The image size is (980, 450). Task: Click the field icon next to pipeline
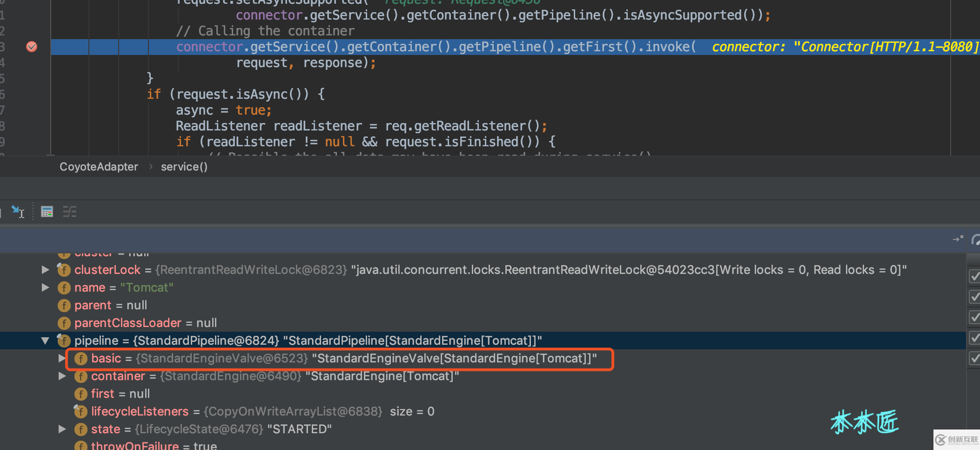click(64, 341)
